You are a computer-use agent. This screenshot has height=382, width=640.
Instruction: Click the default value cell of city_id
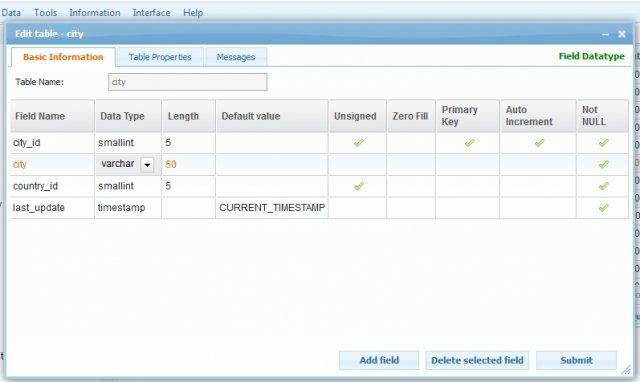[272, 143]
